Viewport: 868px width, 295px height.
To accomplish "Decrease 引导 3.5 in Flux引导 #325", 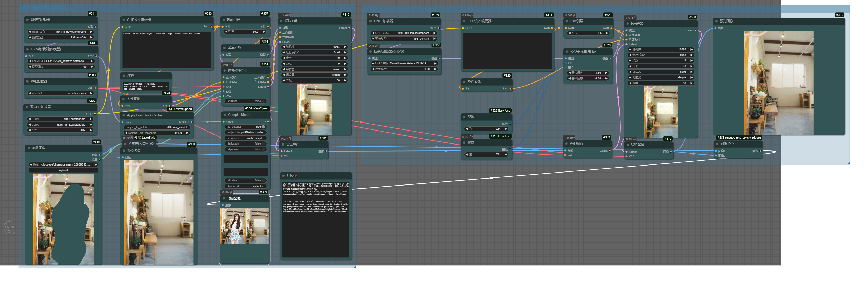I will point(569,33).
